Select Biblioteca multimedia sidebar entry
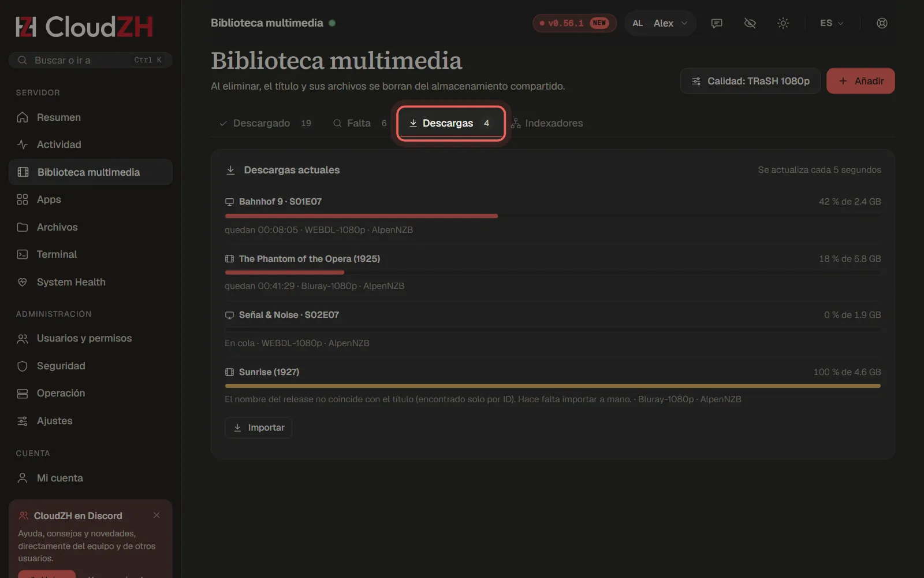 tap(91, 172)
